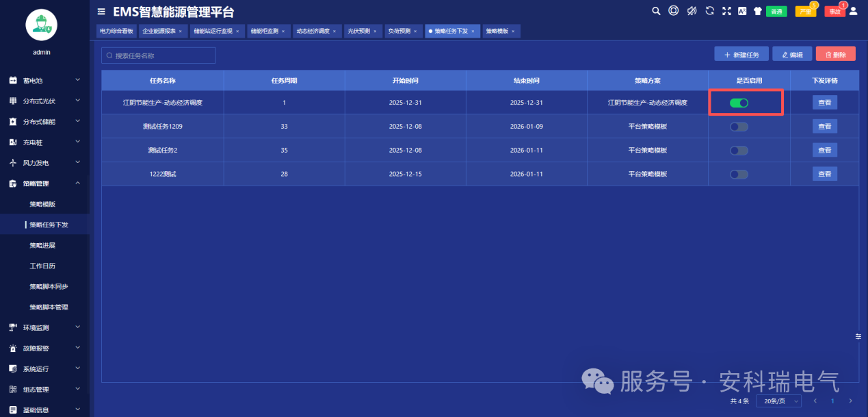This screenshot has width=868, height=417.
Task: Enable the 测试任务1209 toggle switch
Action: pyautogui.click(x=739, y=127)
